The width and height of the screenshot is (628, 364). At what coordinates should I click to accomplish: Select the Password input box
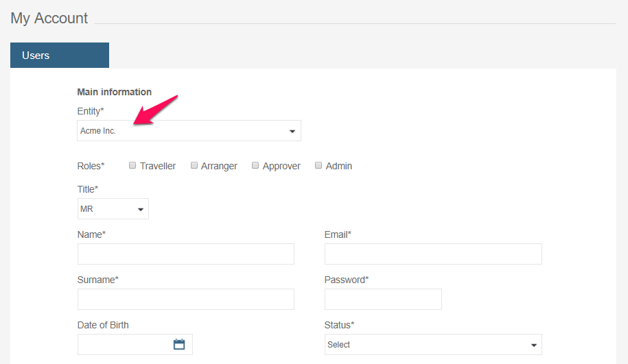pos(383,299)
